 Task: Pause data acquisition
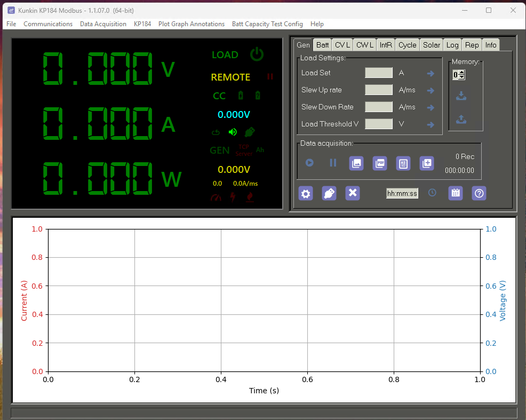[333, 163]
